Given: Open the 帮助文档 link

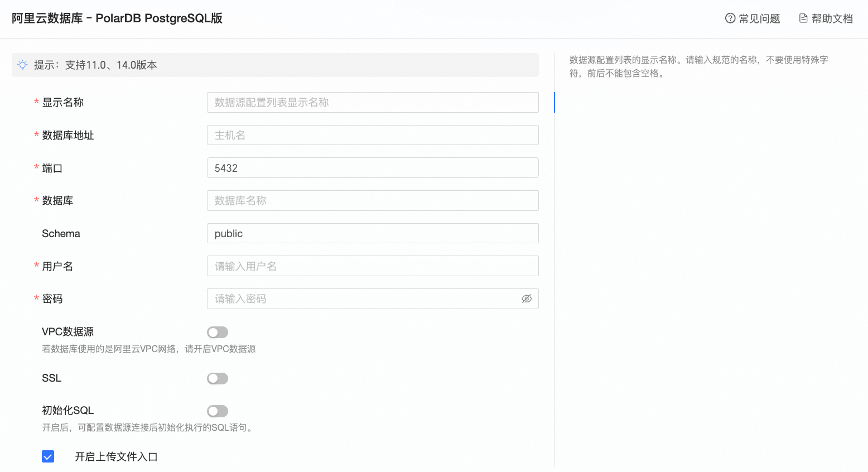Looking at the screenshot, I should (x=832, y=18).
